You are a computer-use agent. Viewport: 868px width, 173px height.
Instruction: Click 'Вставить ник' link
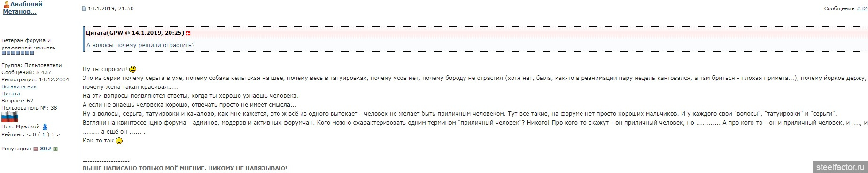pyautogui.click(x=19, y=86)
